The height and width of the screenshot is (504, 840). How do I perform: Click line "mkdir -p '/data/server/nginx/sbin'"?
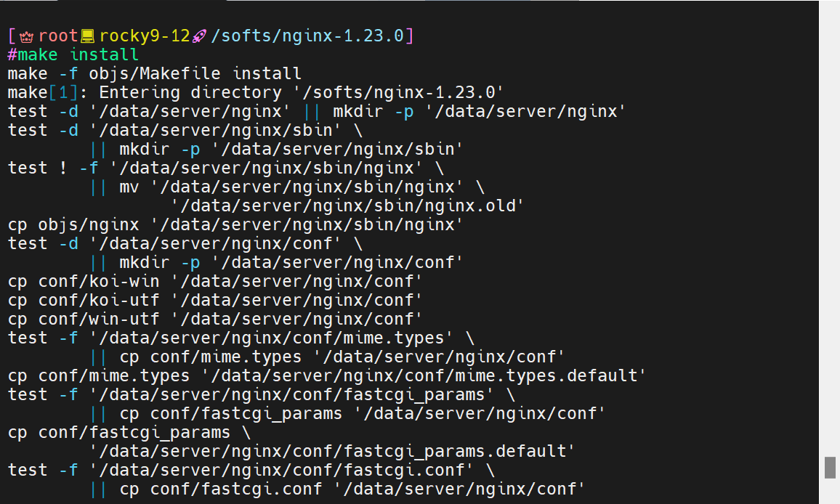tap(276, 149)
